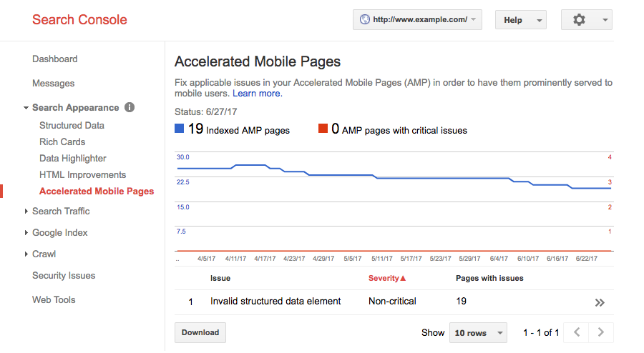Click the 6/22/17 date on chart axis
The width and height of the screenshot is (644, 353).
[587, 259]
